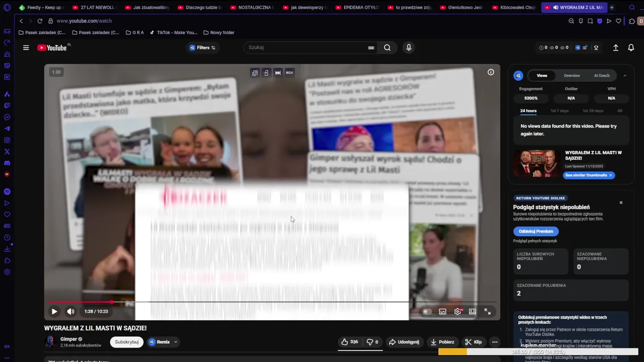Go back with browser back arrow
The width and height of the screenshot is (644, 362).
pyautogui.click(x=21, y=21)
